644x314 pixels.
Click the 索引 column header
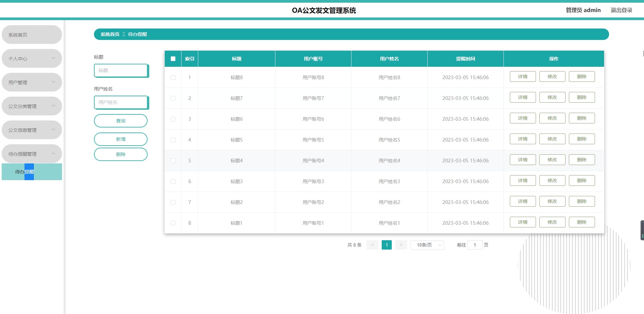tap(190, 59)
